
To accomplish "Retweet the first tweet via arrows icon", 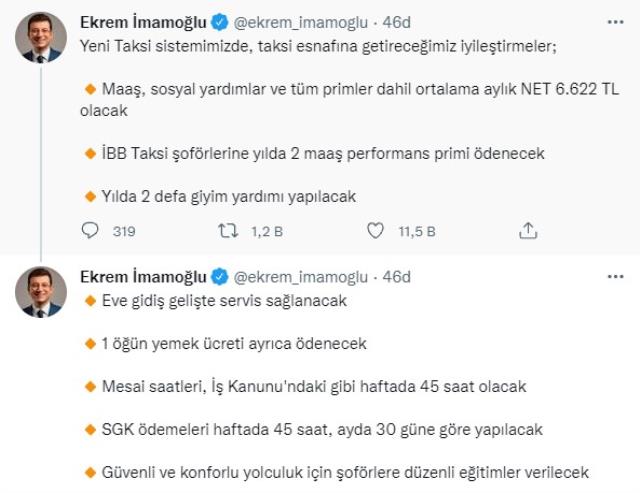I will coord(228,232).
